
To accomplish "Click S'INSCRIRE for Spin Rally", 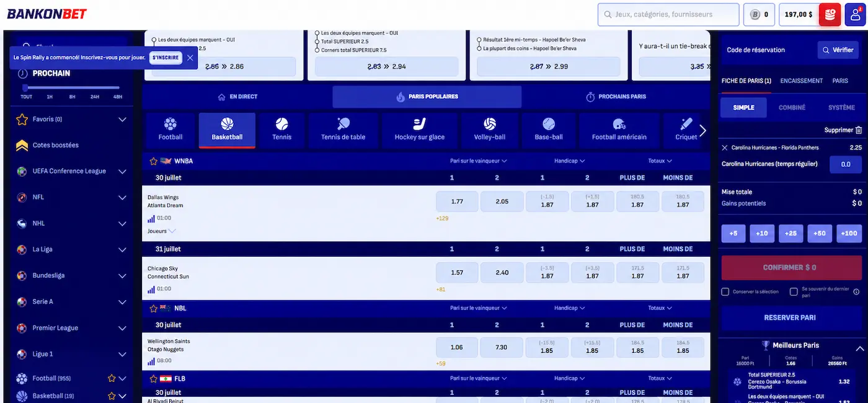I will pyautogui.click(x=166, y=58).
